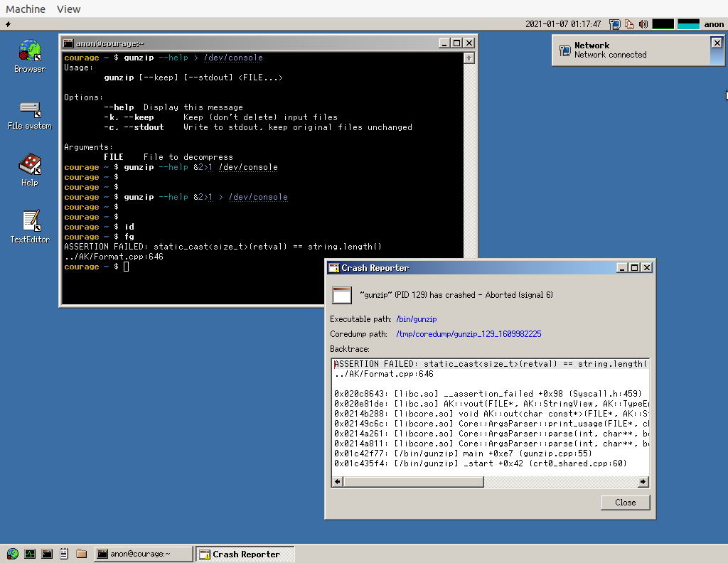Click the speaker icon in the system tray
This screenshot has width=728, height=563.
(643, 23)
